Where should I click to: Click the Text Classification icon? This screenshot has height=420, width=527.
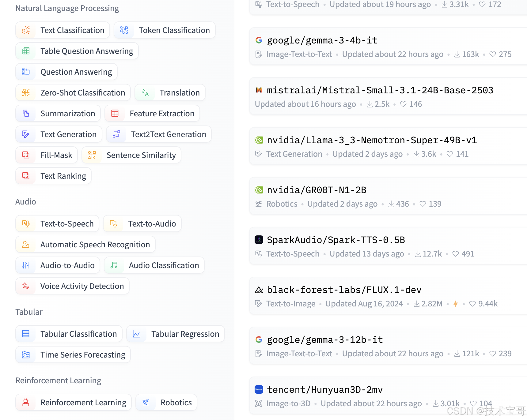click(26, 30)
